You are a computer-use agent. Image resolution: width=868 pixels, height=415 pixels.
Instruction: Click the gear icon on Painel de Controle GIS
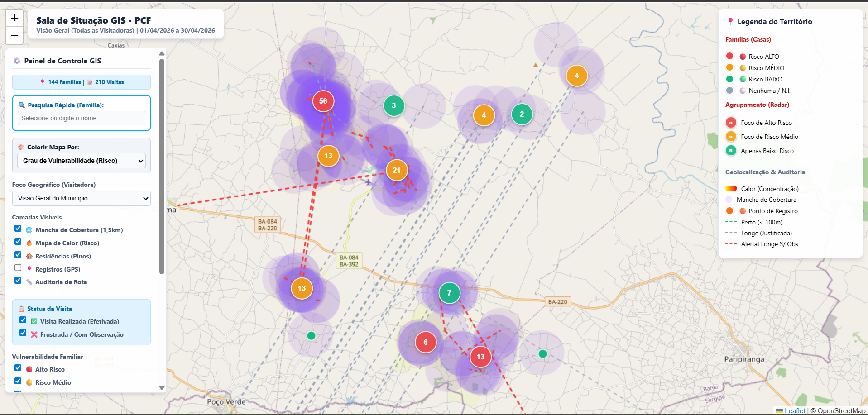(x=17, y=60)
